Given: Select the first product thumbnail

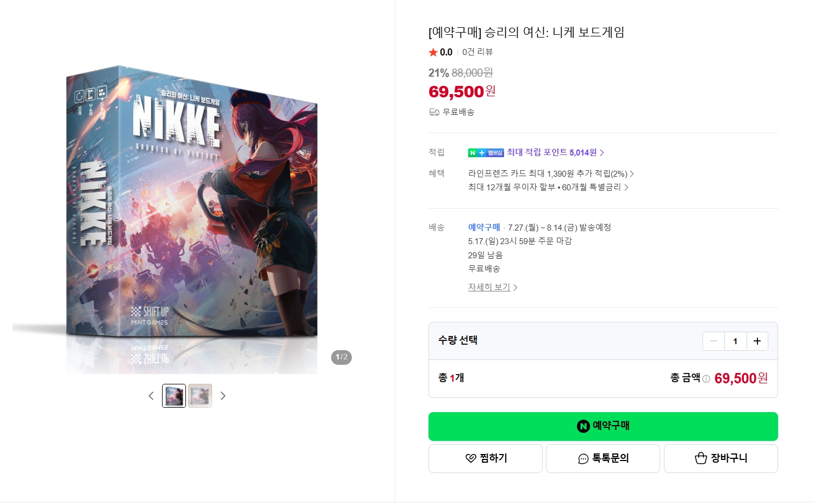Looking at the screenshot, I should click(x=174, y=396).
